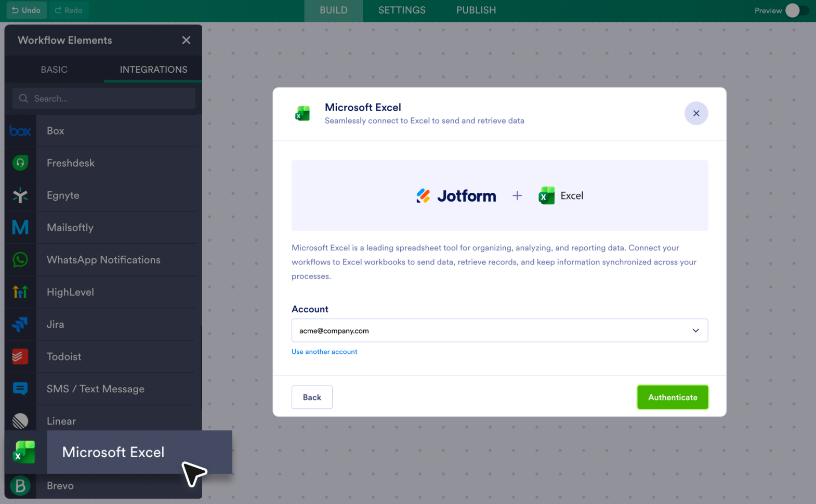
Task: Select the Box list item label
Action: (x=56, y=131)
